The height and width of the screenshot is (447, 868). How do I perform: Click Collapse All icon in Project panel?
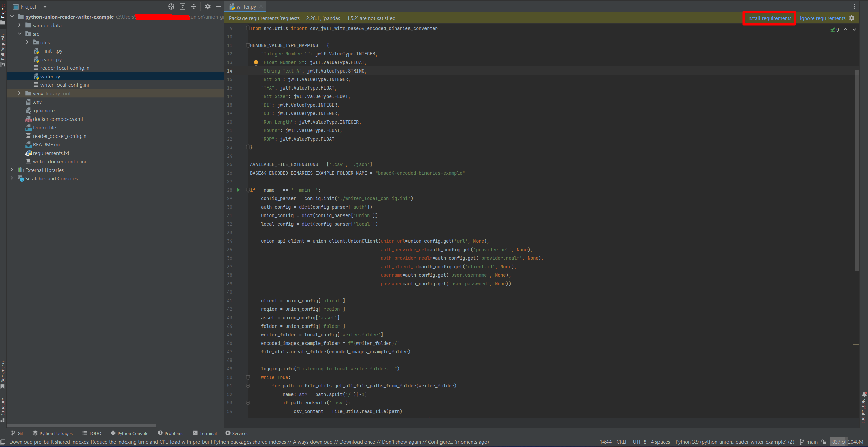194,6
